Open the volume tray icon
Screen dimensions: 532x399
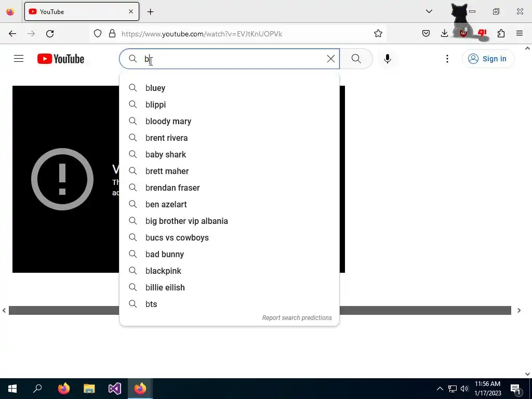[464, 389]
